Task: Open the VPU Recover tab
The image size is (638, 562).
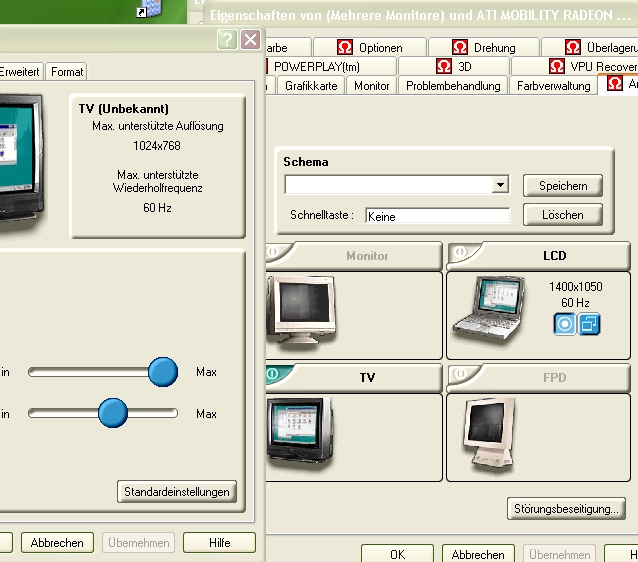Action: coord(575,66)
